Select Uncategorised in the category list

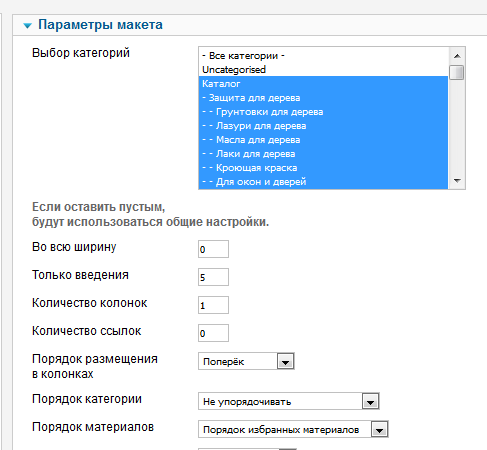point(323,70)
